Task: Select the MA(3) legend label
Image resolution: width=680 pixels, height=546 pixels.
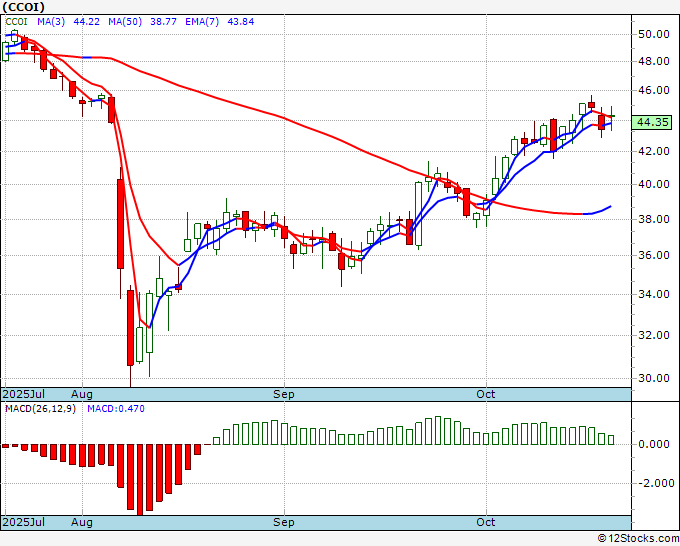Action: coord(51,22)
